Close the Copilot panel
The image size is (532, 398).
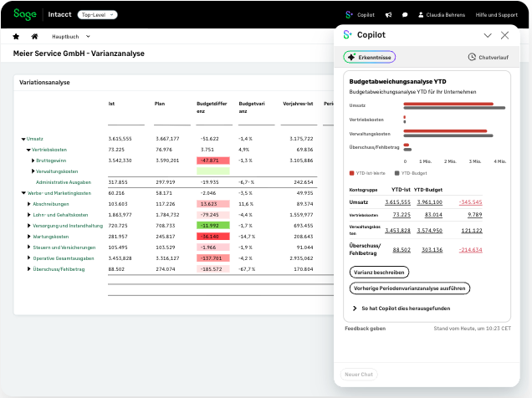click(504, 35)
